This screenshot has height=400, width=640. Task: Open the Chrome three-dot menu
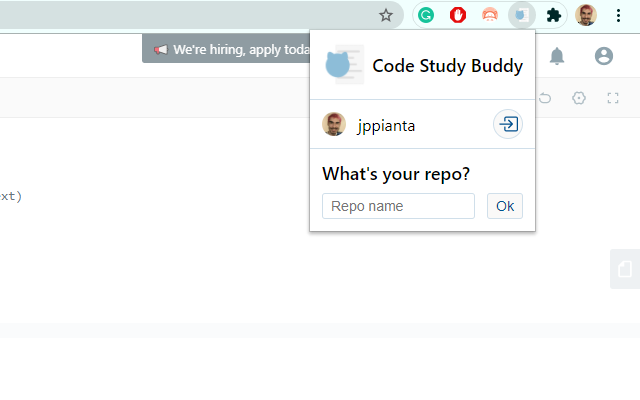(618, 15)
